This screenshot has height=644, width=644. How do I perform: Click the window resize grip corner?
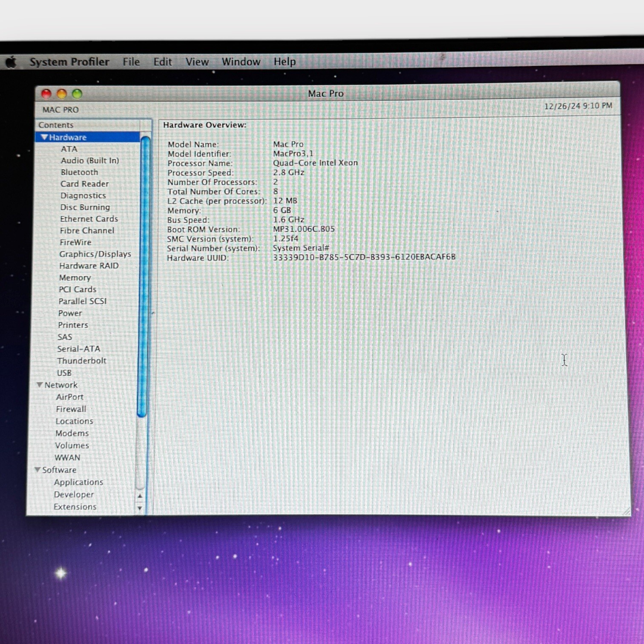(626, 511)
